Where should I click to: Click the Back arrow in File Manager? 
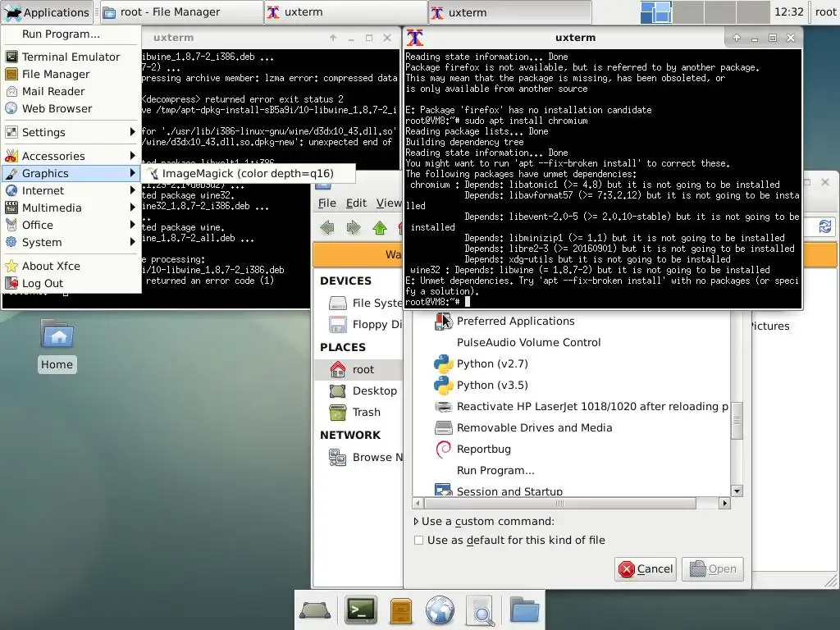click(326, 228)
